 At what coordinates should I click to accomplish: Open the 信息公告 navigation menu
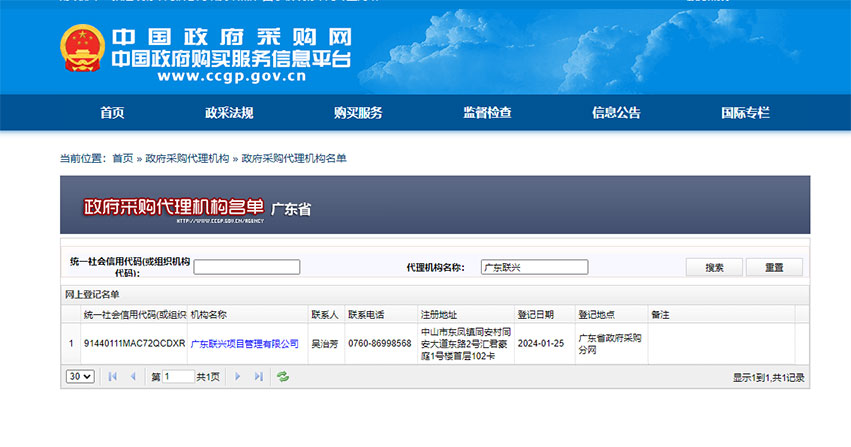pos(616,113)
